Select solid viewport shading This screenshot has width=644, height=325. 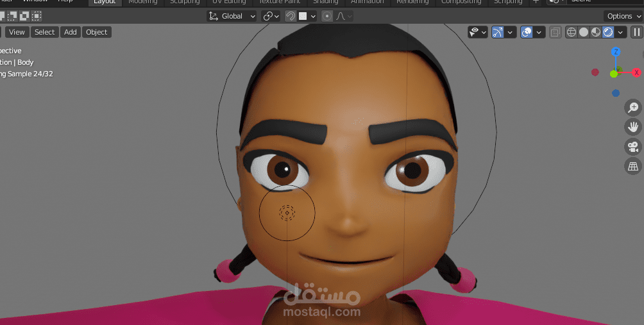583,32
